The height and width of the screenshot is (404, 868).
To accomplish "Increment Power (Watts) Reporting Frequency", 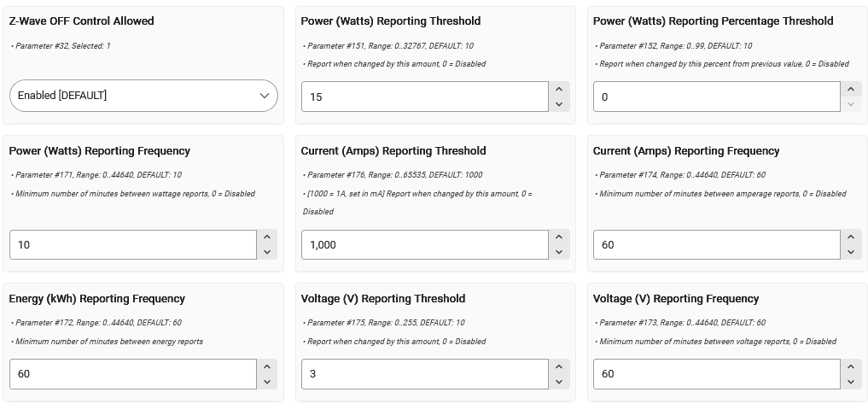I will pyautogui.click(x=267, y=237).
